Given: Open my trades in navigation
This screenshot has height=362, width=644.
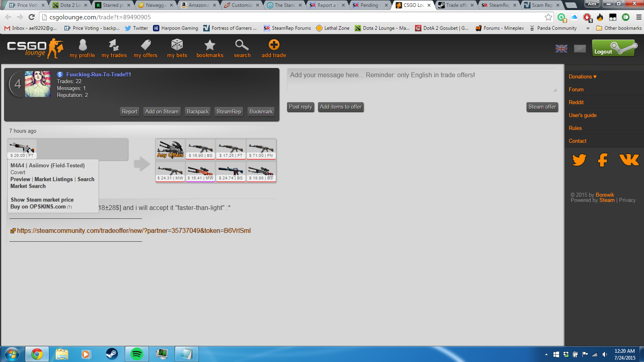Looking at the screenshot, I should point(114,45).
